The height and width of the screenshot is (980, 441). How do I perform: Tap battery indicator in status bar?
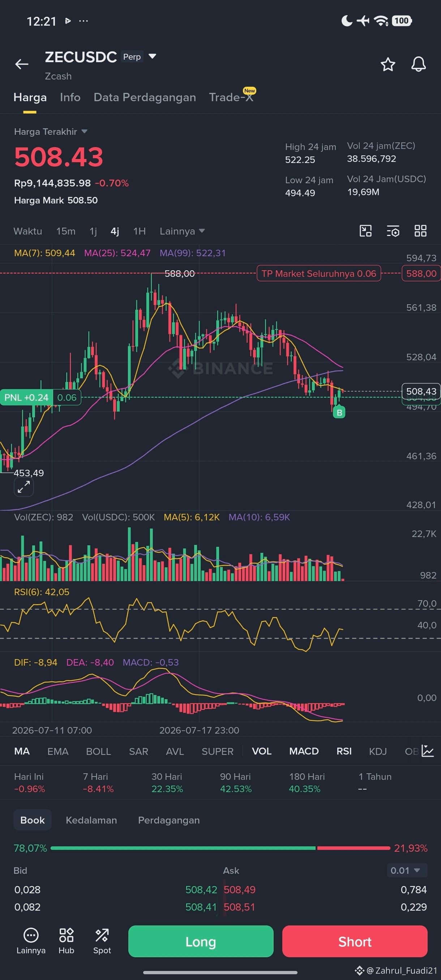click(402, 21)
